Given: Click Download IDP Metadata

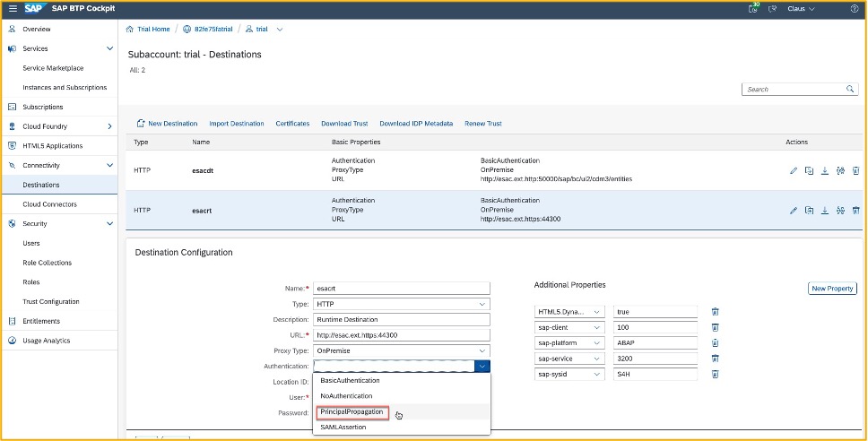Looking at the screenshot, I should click(416, 124).
